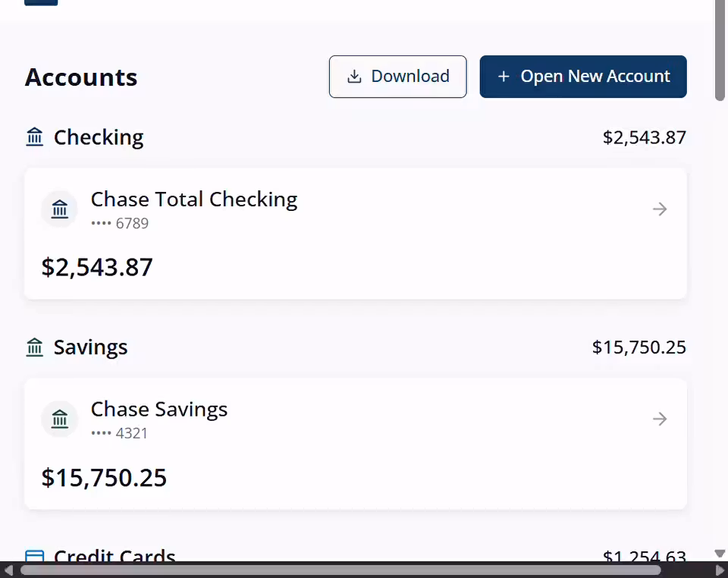The image size is (728, 578).
Task: Open Chase Total Checking using its arrow
Action: (x=660, y=209)
